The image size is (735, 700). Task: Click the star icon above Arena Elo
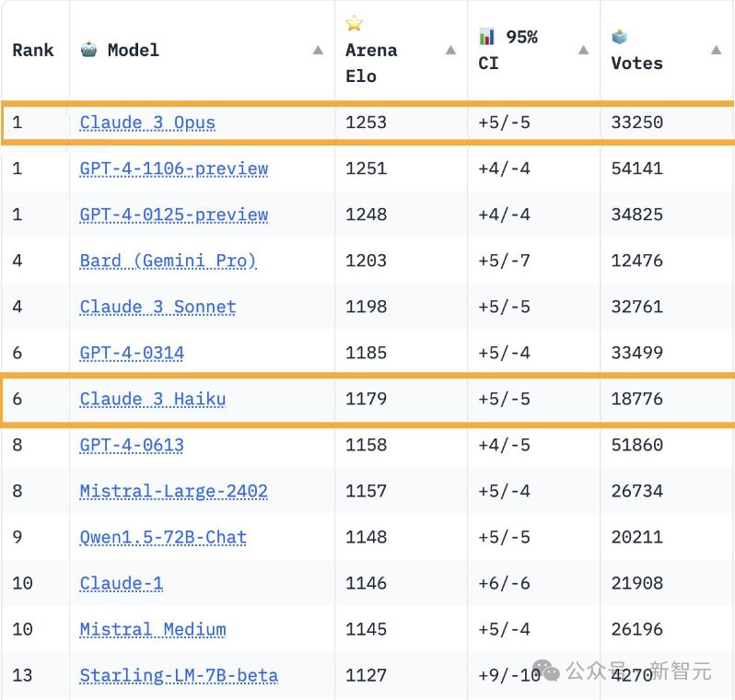355,24
